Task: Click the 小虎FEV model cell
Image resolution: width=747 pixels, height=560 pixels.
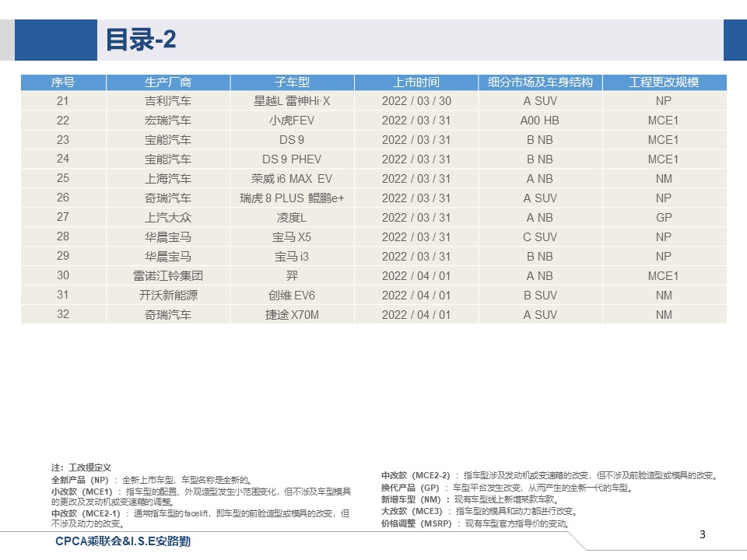Action: coord(292,121)
